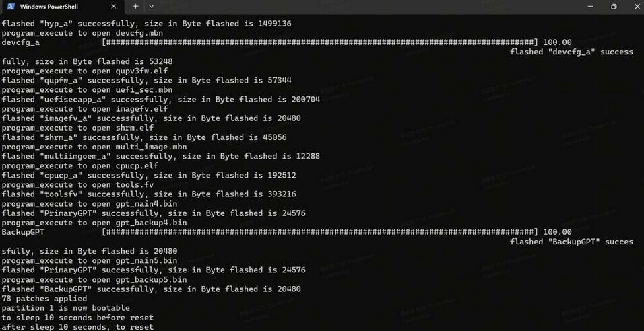
Task: Click the "after sleep 10 seconds, to reset" line
Action: click(x=77, y=326)
